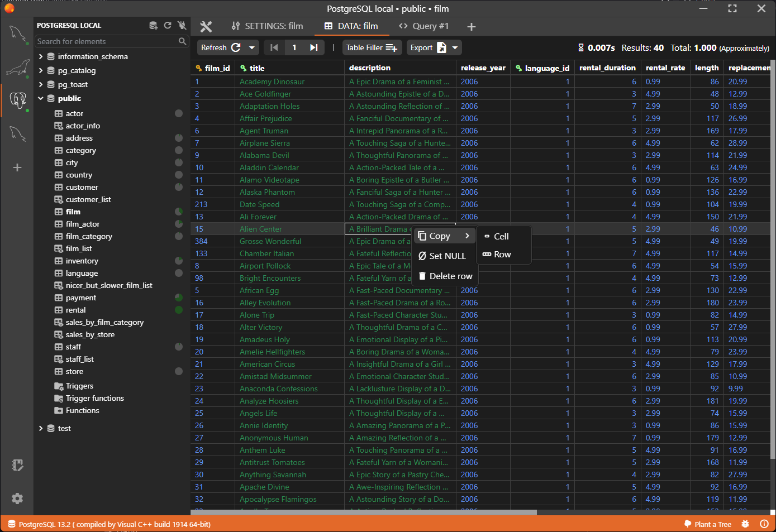Select Cell in the Copy submenu

(x=503, y=236)
